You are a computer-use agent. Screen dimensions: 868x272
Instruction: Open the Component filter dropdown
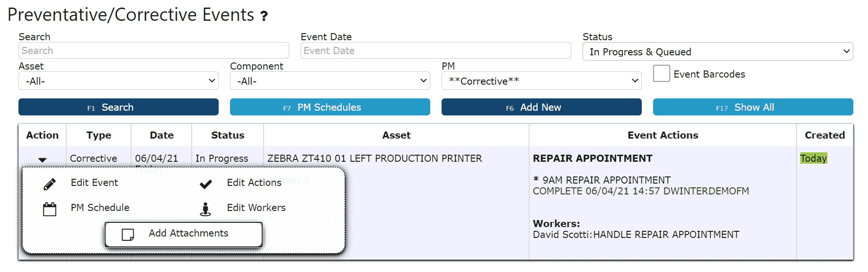(x=330, y=81)
